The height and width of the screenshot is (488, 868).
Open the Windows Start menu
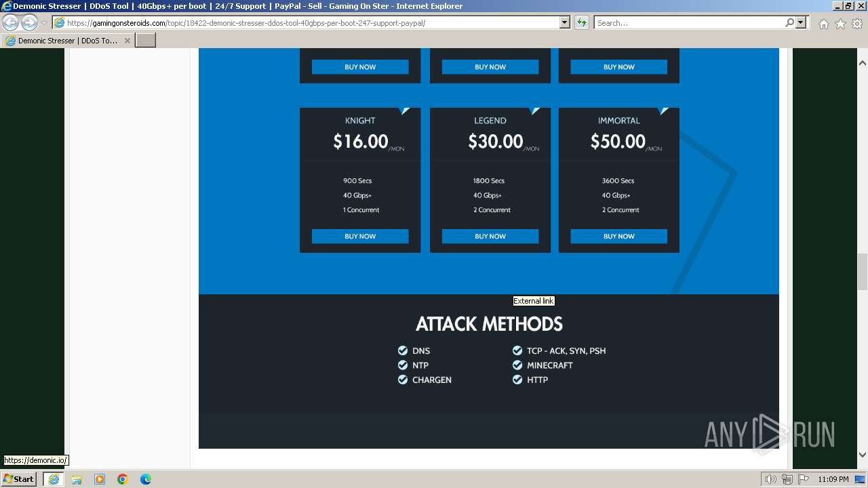pyautogui.click(x=18, y=479)
